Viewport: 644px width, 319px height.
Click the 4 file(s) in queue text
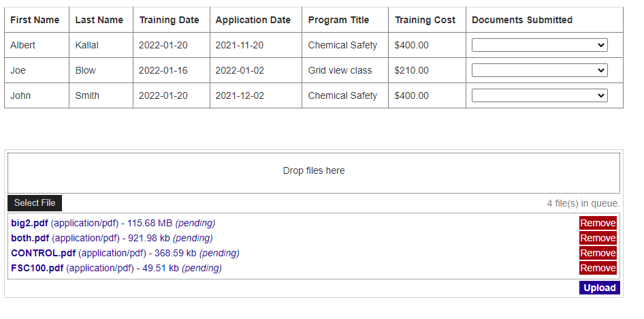(583, 203)
